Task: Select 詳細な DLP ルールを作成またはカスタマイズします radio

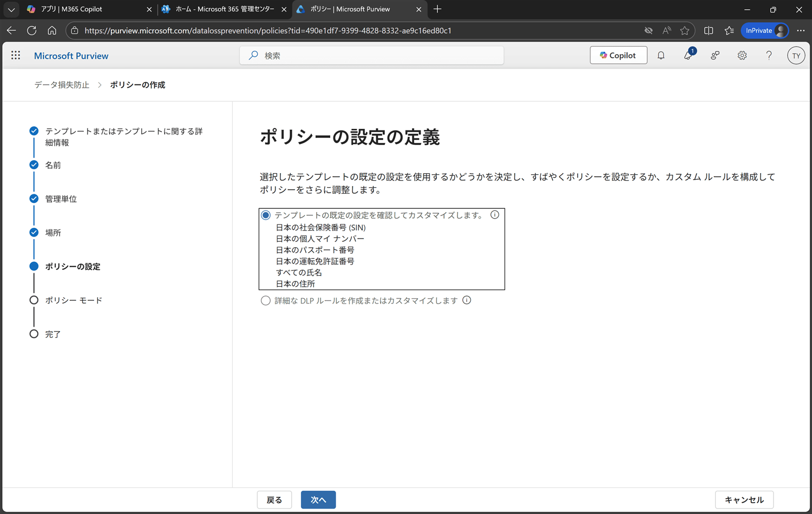Action: pos(266,300)
